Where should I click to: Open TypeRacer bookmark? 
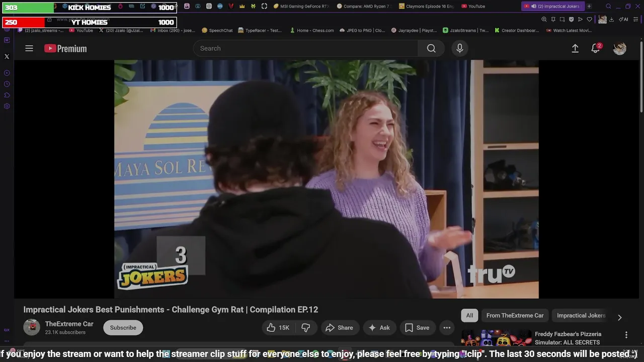click(260, 30)
